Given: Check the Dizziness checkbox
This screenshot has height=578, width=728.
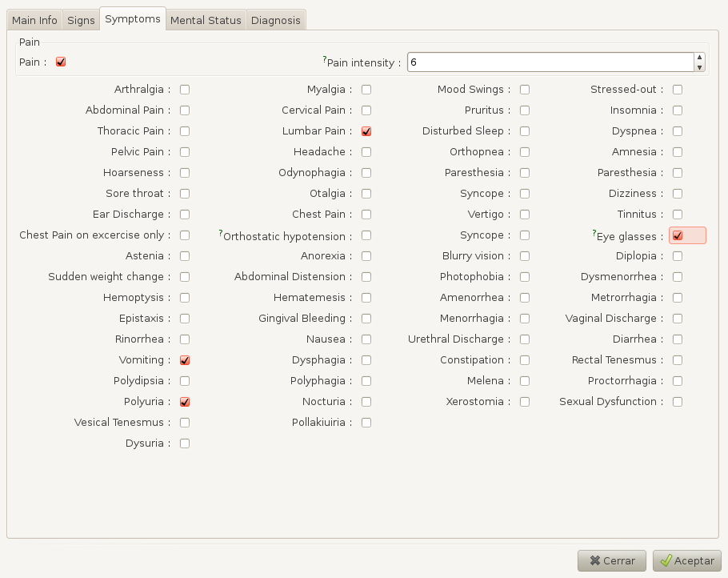Looking at the screenshot, I should (x=678, y=194).
